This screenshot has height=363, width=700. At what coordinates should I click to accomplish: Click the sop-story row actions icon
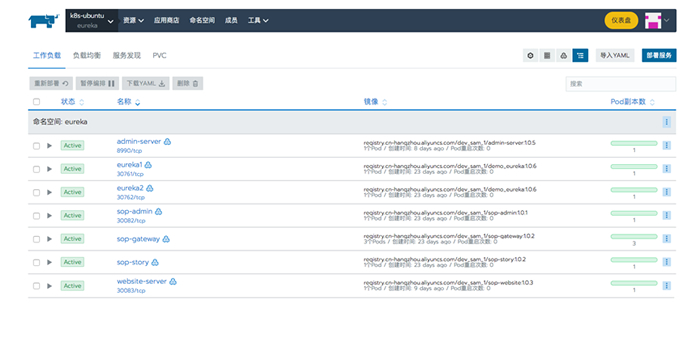(x=667, y=262)
